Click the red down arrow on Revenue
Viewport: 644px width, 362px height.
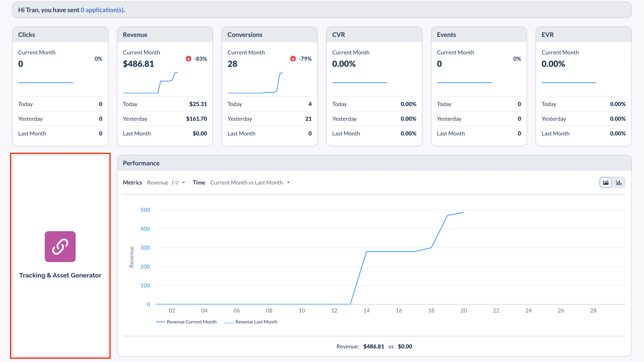pos(189,59)
